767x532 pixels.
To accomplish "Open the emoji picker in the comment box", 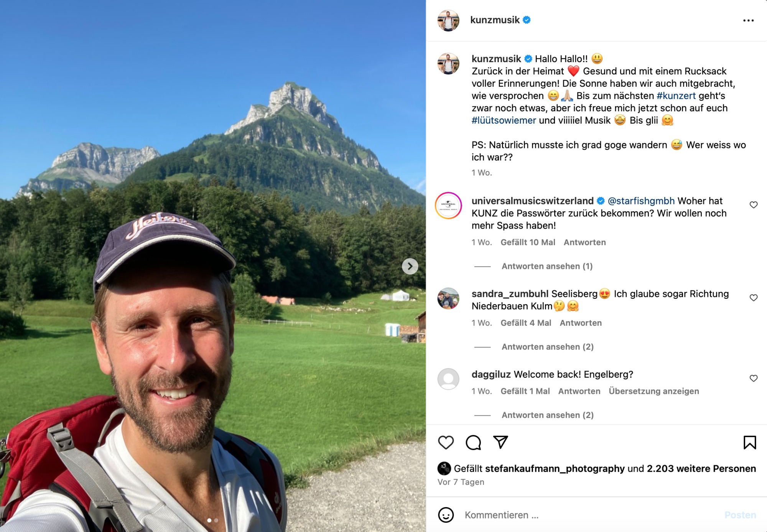I will (446, 515).
